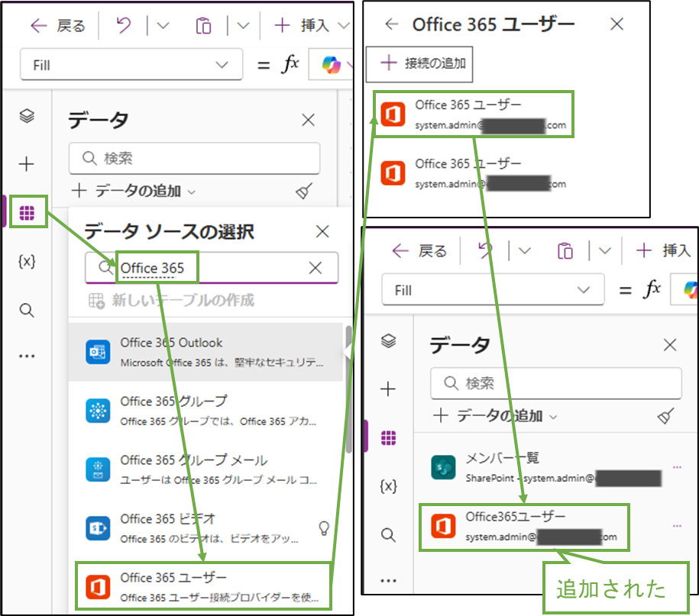Click the back arrow in the Office 365 ユーザー pane
699x616 pixels.
391,24
